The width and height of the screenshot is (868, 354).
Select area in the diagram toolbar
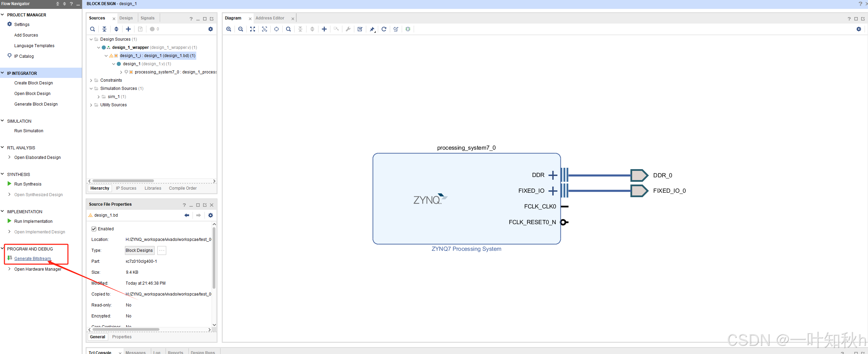coord(265,29)
